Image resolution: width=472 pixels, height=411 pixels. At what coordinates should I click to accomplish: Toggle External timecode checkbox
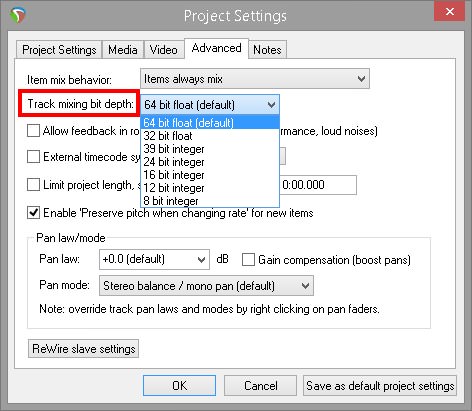click(x=33, y=157)
